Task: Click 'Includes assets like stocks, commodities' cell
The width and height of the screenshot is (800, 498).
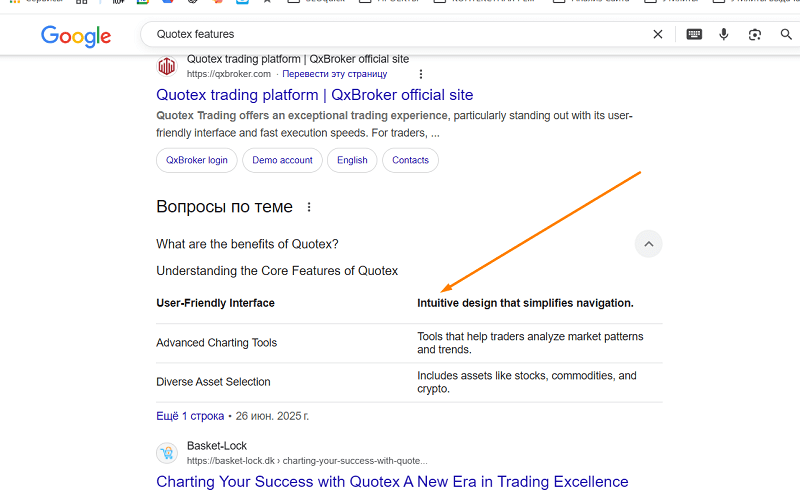Action: [527, 382]
